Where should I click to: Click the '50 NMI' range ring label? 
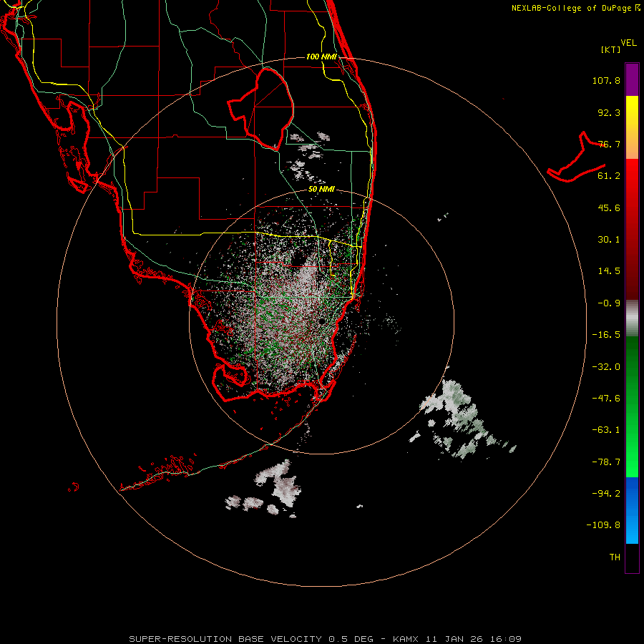coord(321,190)
